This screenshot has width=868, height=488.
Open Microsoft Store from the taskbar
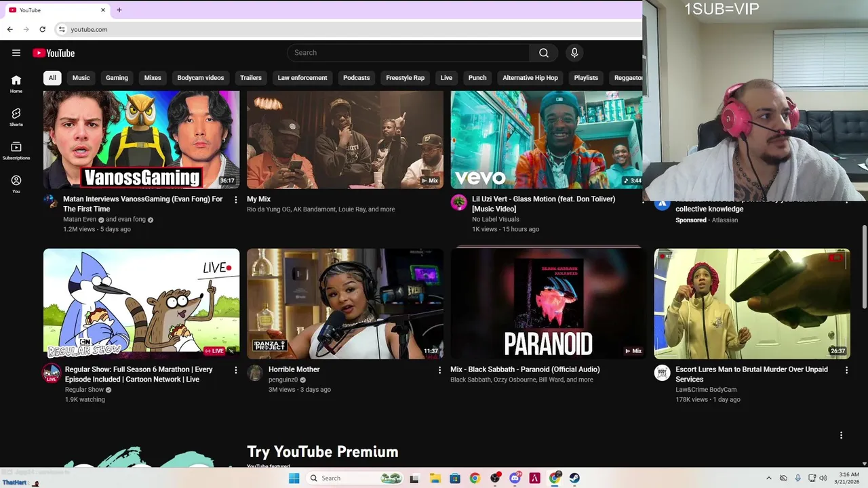click(454, 478)
